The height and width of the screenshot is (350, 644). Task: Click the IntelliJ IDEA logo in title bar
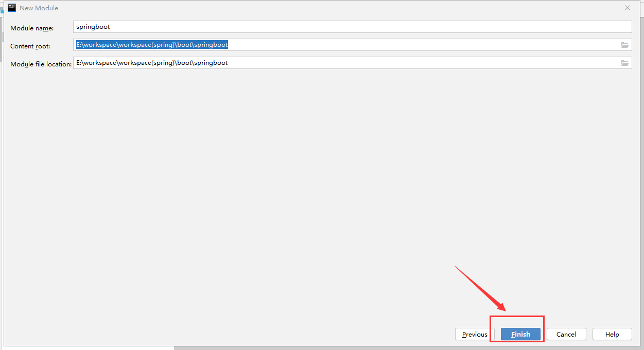[12, 8]
